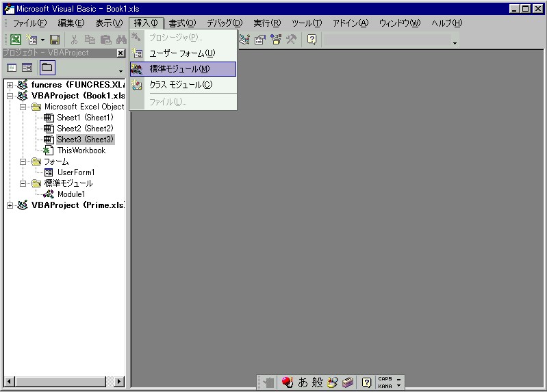Screen dimensions: 547x392
Task: Open the 実行(R) menu
Action: [x=267, y=23]
